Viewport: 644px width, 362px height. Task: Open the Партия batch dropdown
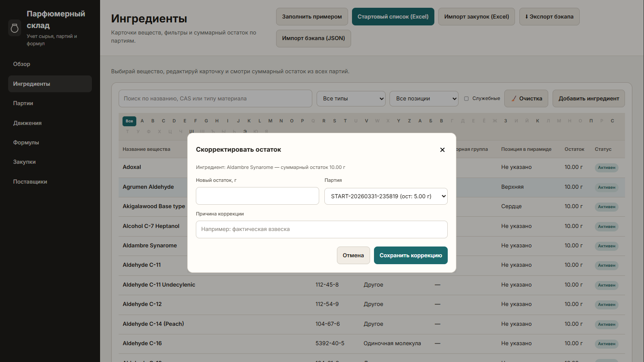point(386,197)
